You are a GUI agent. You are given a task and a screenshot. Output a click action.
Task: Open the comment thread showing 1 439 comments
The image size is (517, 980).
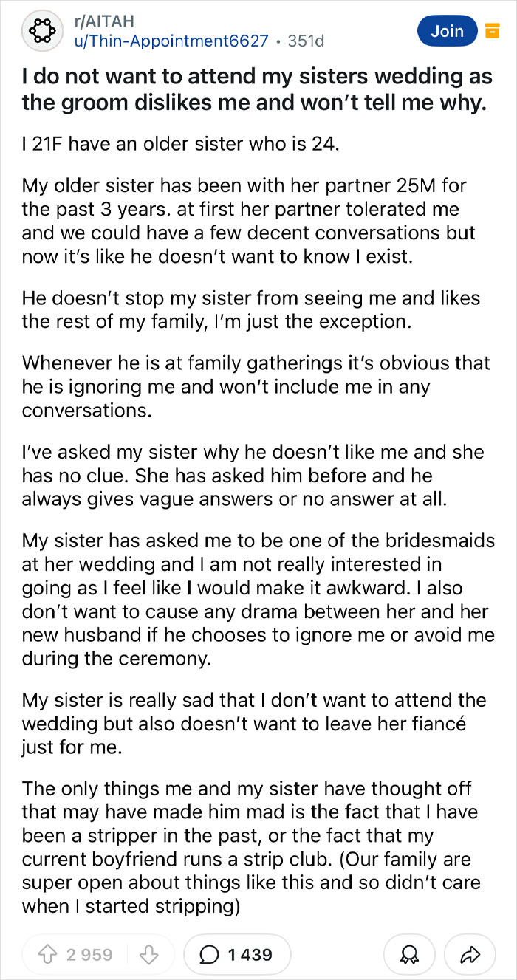tap(236, 954)
